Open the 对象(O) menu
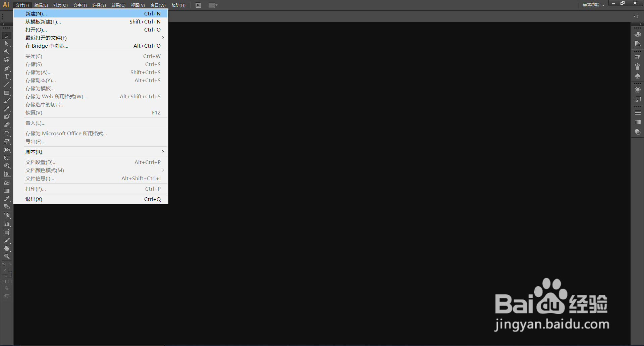Image resolution: width=644 pixels, height=346 pixels. tap(60, 5)
